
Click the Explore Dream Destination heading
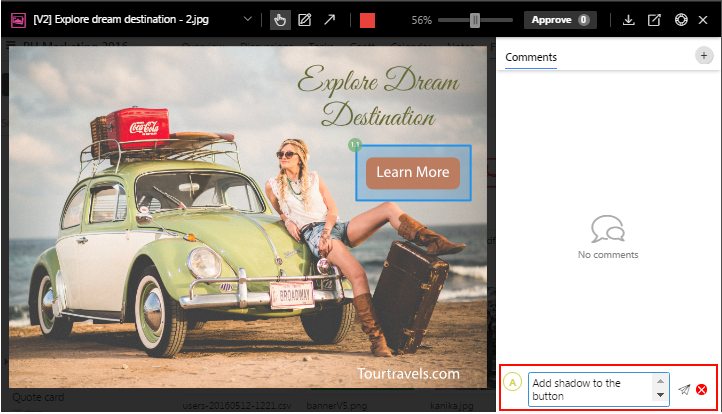pos(378,96)
